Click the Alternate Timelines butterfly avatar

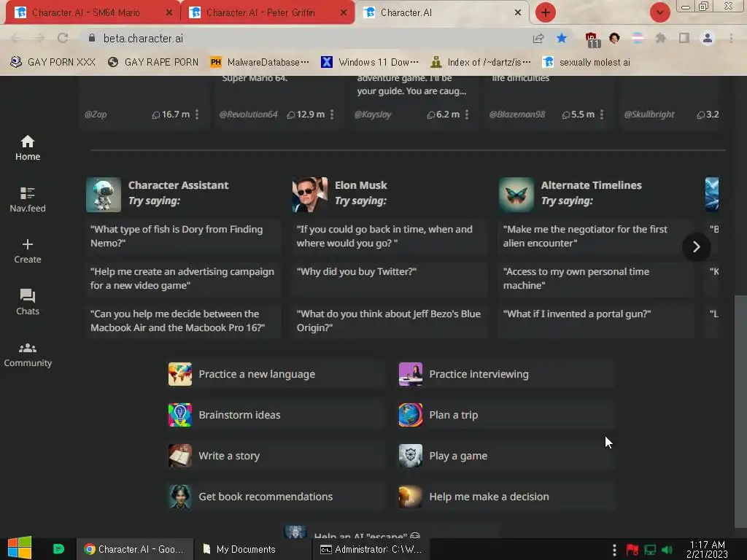[516, 194]
